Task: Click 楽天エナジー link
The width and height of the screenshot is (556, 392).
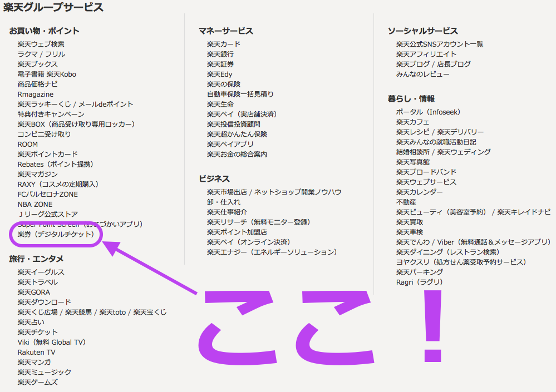Action: [x=272, y=252]
